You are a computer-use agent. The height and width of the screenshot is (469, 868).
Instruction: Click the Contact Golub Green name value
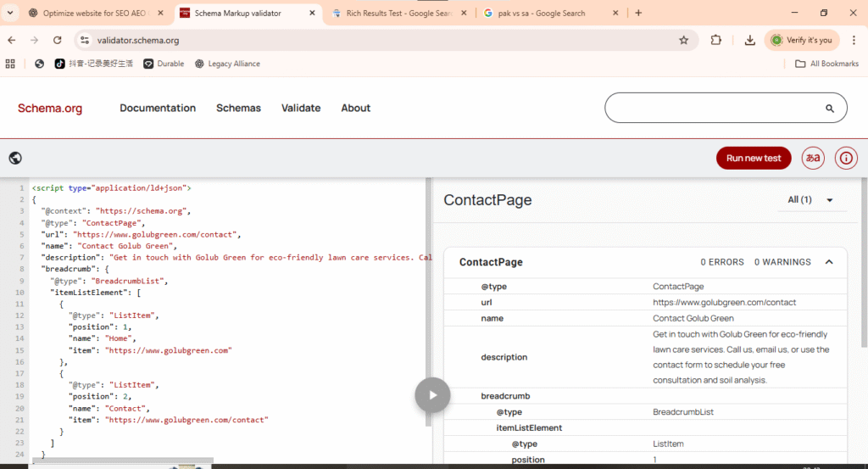tap(693, 318)
